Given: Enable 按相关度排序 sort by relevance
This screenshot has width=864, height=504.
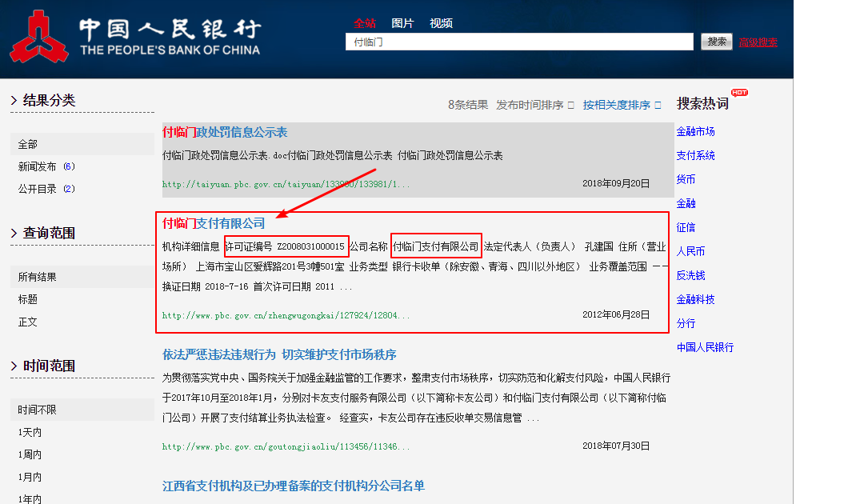Looking at the screenshot, I should point(620,104).
